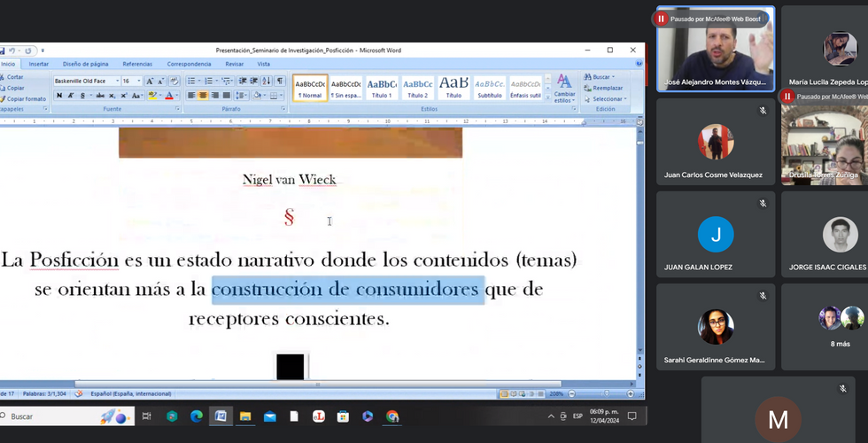Click the horizontal scrollbar of the document
Viewport: 868px width, 443px height.
point(318,385)
